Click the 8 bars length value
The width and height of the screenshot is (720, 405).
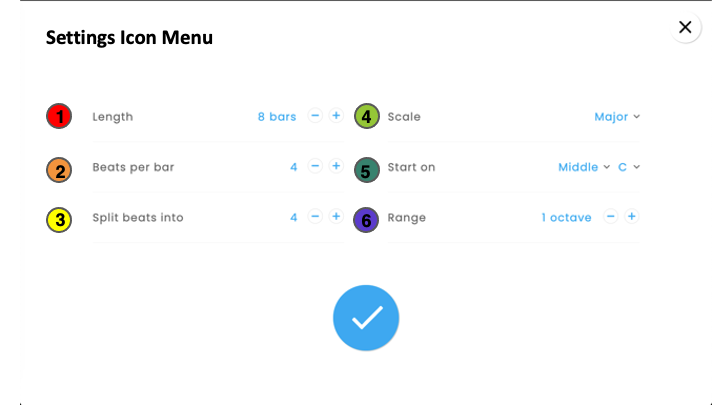point(277,117)
